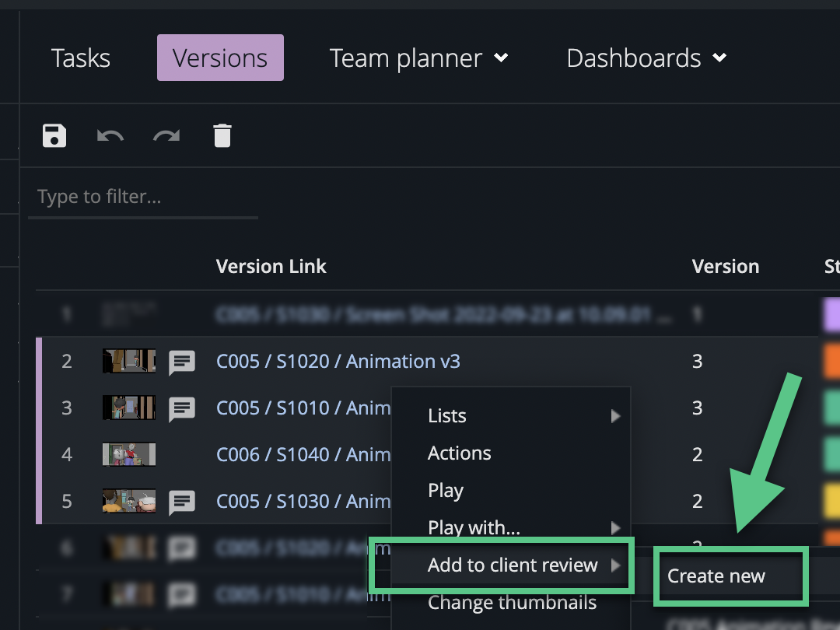Click the thumbnail for C006 / S1040
The width and height of the screenshot is (840, 630).
129,454
